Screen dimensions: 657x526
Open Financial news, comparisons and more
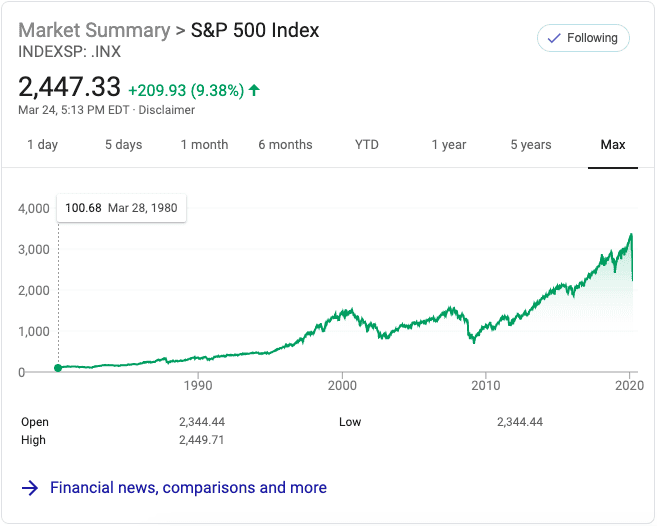[188, 488]
